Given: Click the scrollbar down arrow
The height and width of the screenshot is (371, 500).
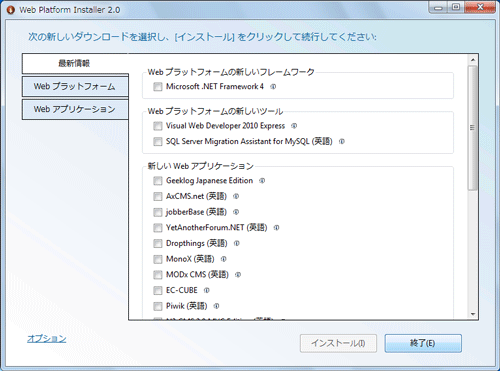Looking at the screenshot, I should [473, 314].
